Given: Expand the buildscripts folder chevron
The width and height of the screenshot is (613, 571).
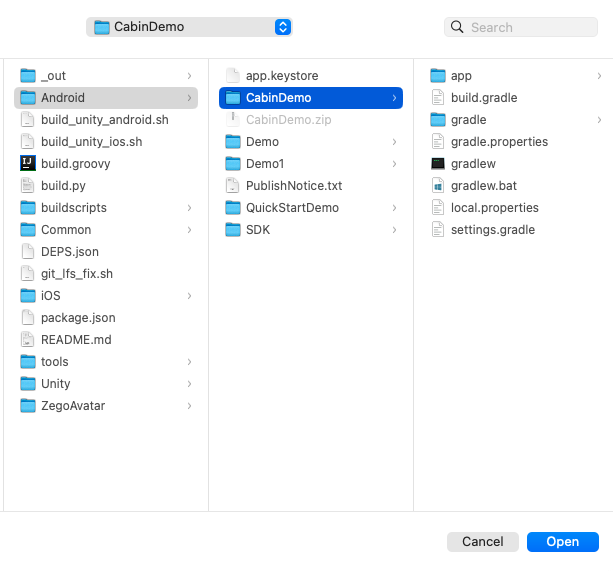Looking at the screenshot, I should tap(189, 208).
